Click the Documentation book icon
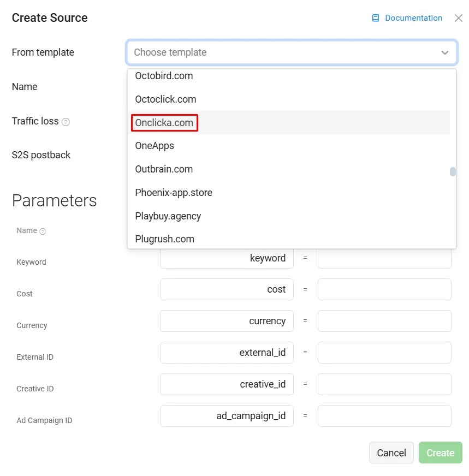This screenshot has width=469, height=476. [375, 18]
